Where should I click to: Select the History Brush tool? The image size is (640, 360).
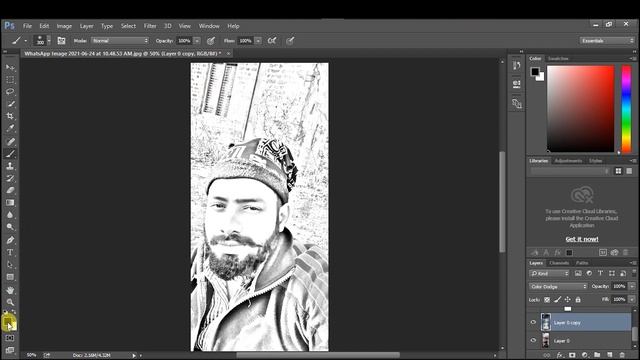point(10,178)
